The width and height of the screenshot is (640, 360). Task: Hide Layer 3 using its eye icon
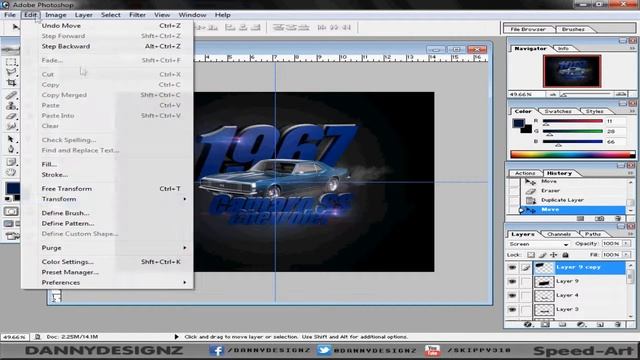click(x=512, y=309)
